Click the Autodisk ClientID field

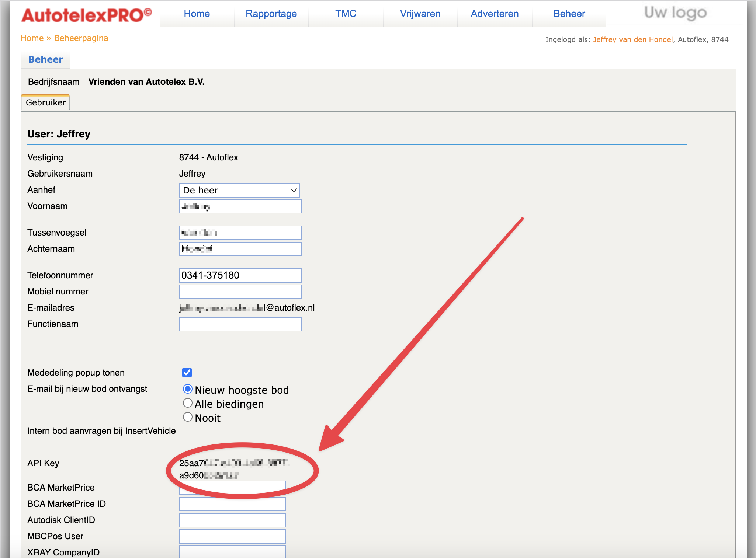tap(233, 520)
